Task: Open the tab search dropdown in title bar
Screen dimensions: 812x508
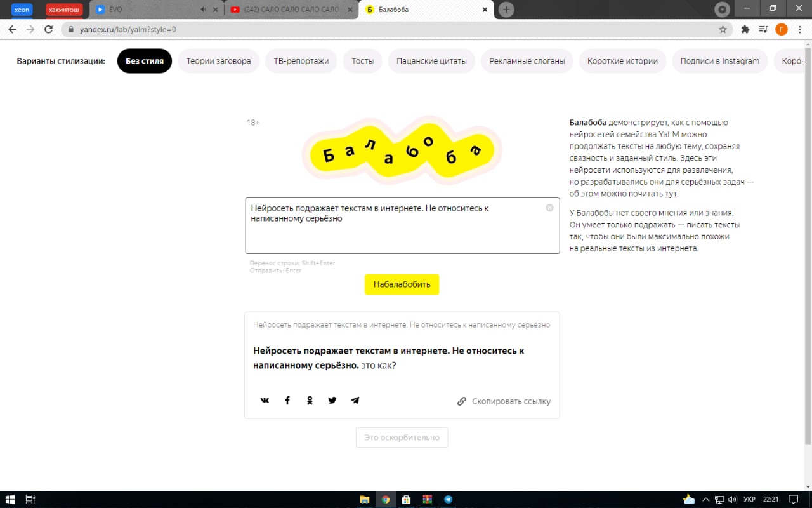Action: coord(722,10)
